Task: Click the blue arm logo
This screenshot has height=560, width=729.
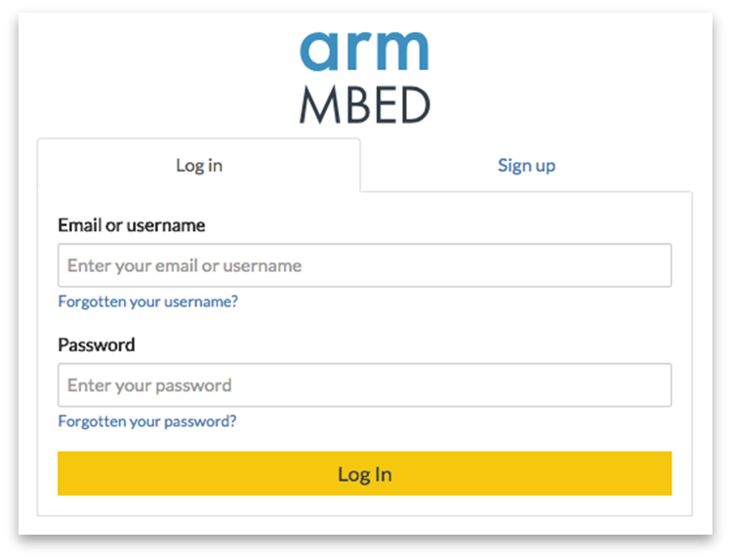Action: 364,52
